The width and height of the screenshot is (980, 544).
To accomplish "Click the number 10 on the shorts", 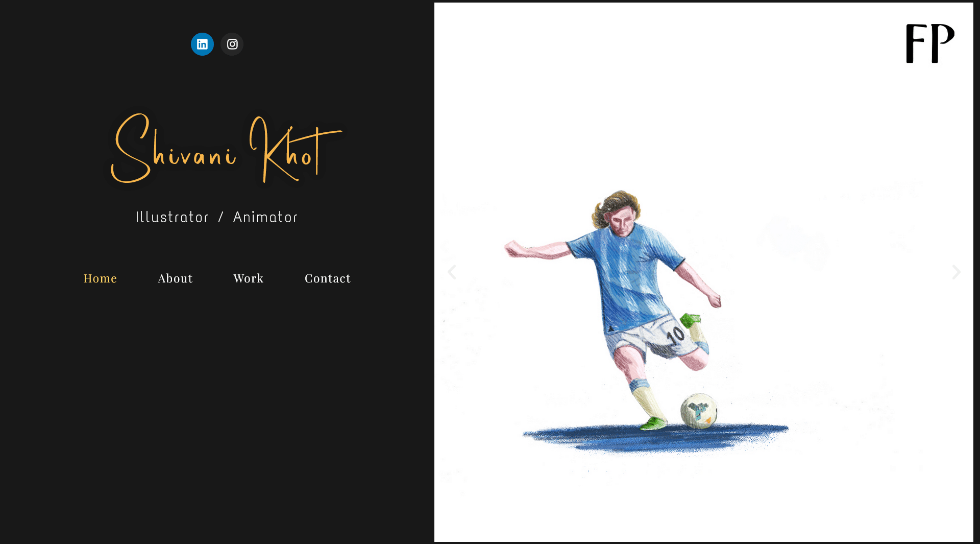I will [x=675, y=335].
